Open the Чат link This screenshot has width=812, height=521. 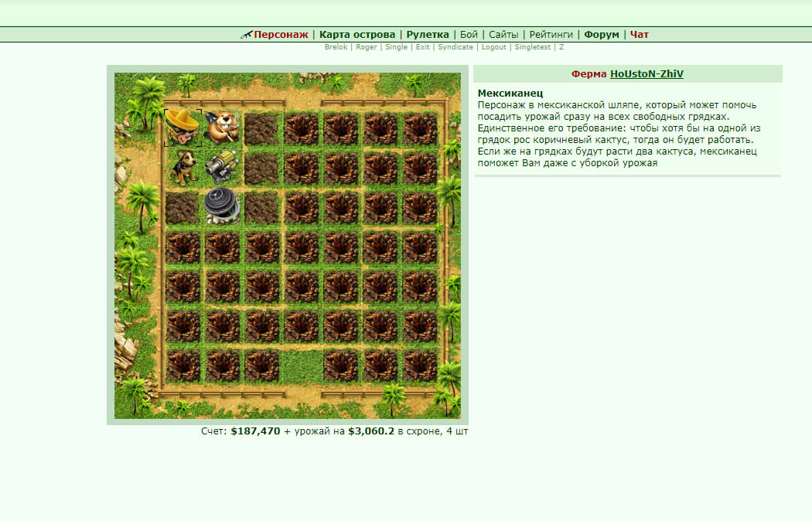(x=639, y=35)
